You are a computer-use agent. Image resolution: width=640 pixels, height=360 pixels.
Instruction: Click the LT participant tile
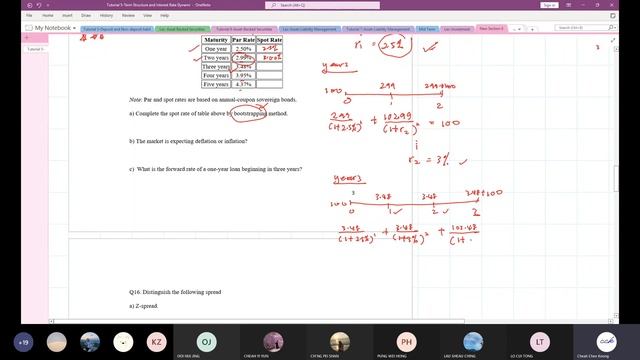pyautogui.click(x=540, y=342)
